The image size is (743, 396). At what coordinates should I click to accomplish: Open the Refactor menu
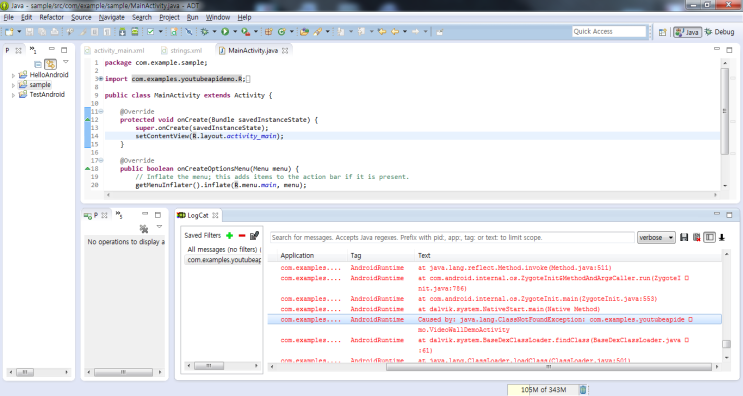52,18
